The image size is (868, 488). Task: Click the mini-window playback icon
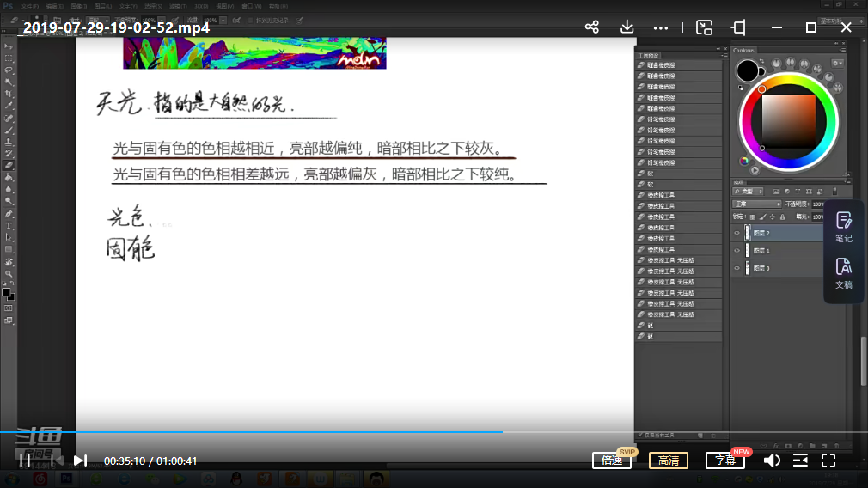704,27
